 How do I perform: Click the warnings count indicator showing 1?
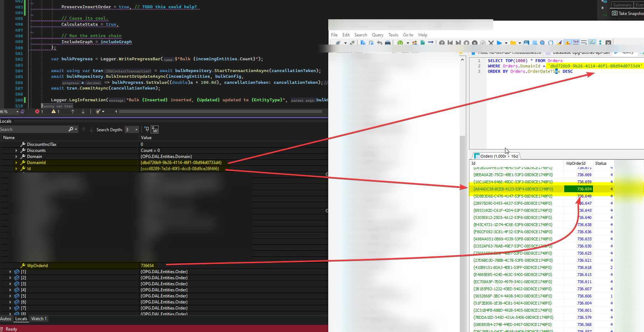[56, 112]
